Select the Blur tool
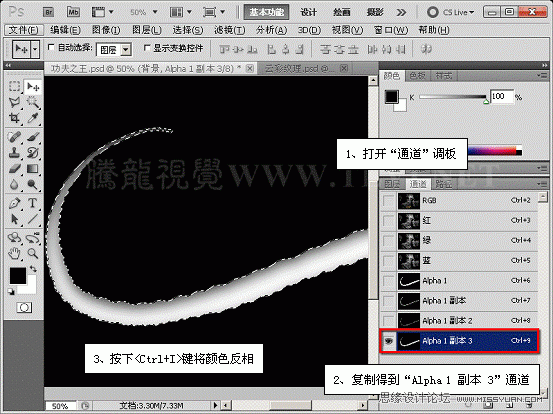The height and width of the screenshot is (414, 553). [14, 184]
